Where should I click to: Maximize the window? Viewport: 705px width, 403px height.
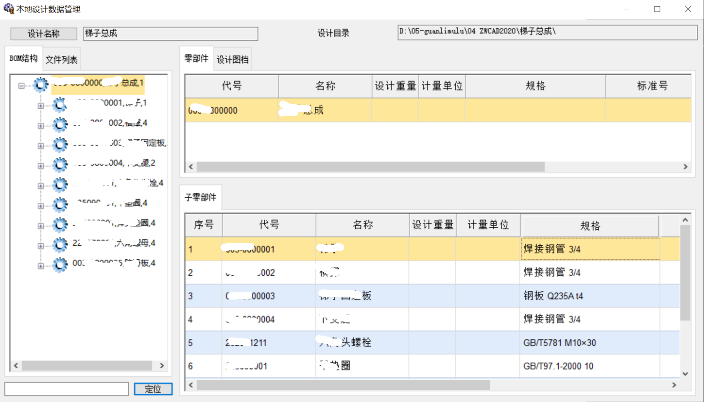click(657, 9)
